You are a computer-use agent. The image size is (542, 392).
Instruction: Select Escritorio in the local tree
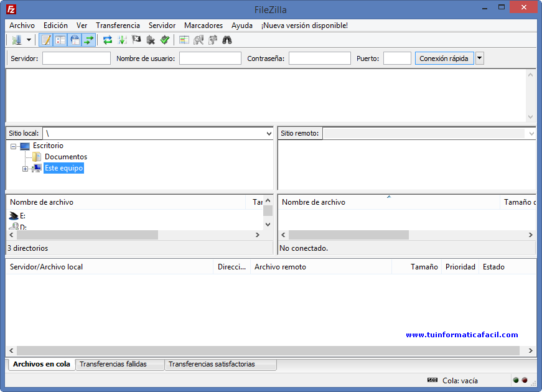point(48,146)
